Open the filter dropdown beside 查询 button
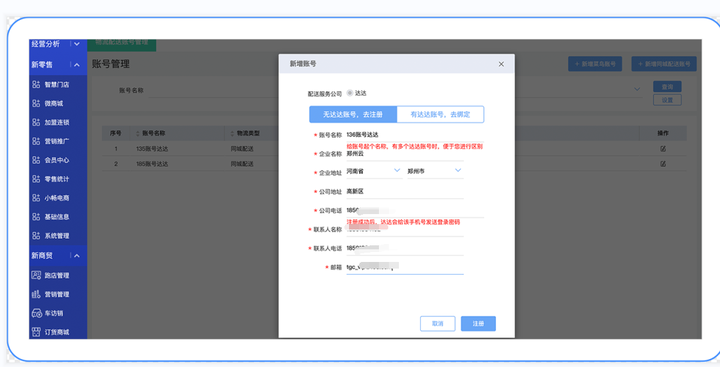This screenshot has width=720, height=367. (637, 89)
